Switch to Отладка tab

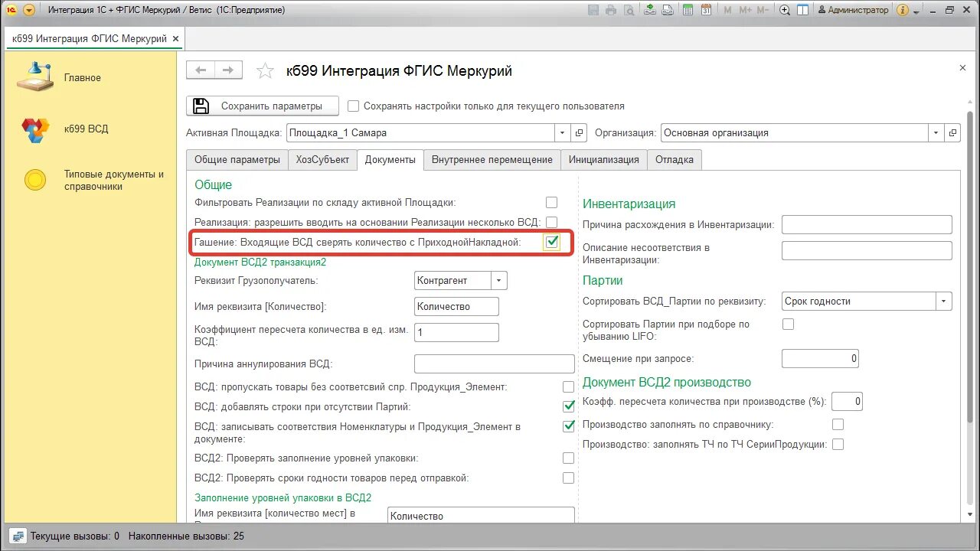click(x=675, y=160)
